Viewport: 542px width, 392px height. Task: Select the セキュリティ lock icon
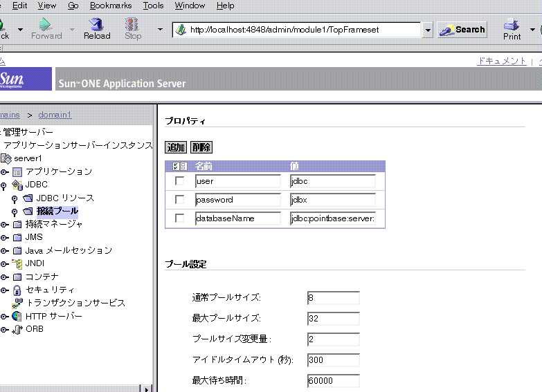click(x=17, y=290)
